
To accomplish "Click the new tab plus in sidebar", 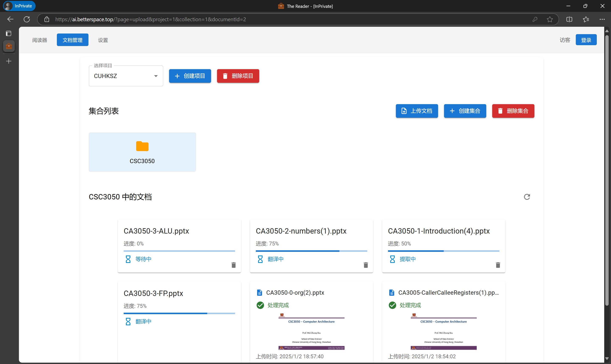I will [8, 61].
